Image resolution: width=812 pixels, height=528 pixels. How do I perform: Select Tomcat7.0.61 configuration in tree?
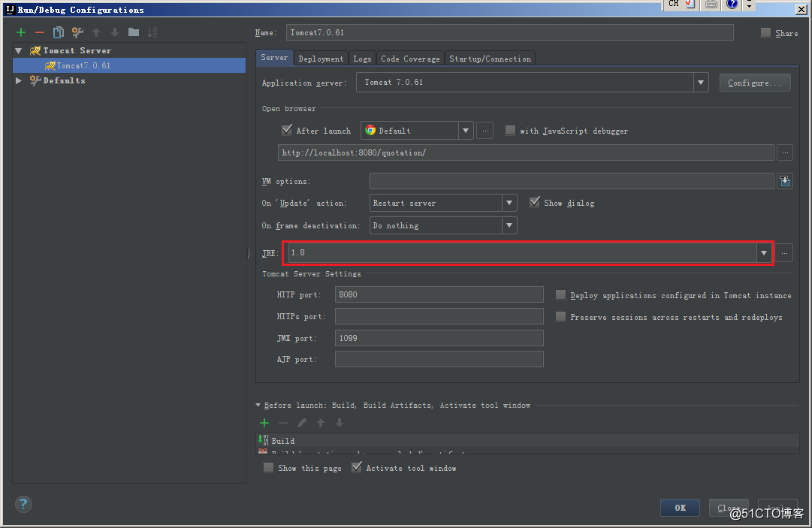(x=129, y=65)
